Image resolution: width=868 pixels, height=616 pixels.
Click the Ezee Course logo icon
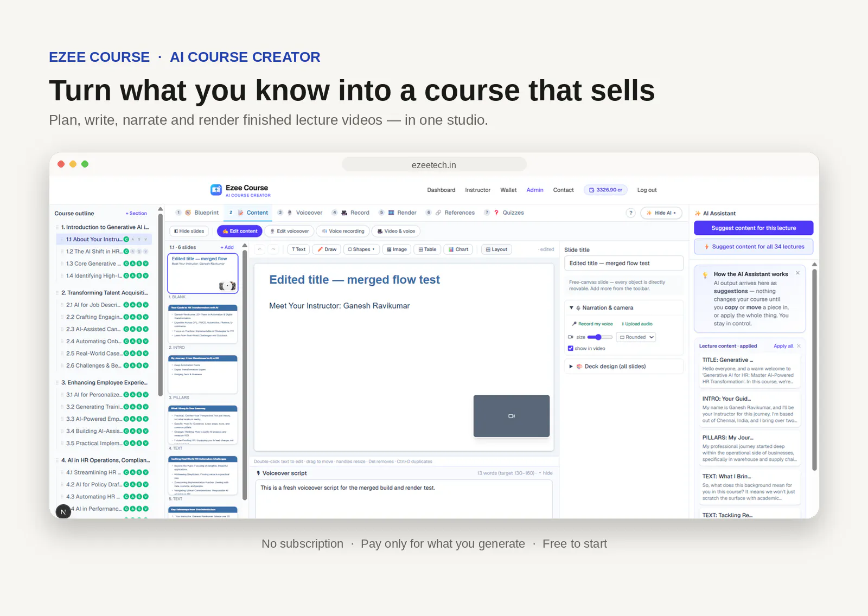tap(216, 190)
